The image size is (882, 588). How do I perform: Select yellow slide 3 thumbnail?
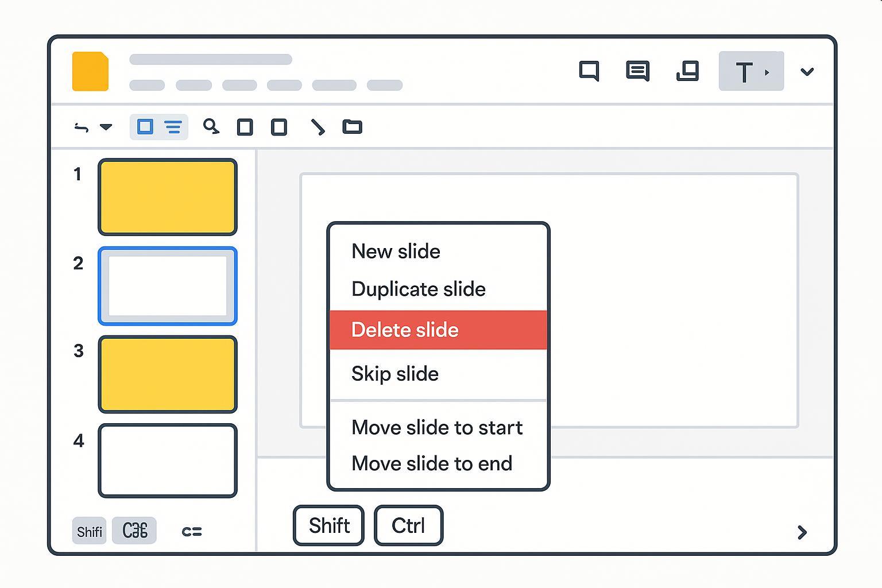click(168, 374)
